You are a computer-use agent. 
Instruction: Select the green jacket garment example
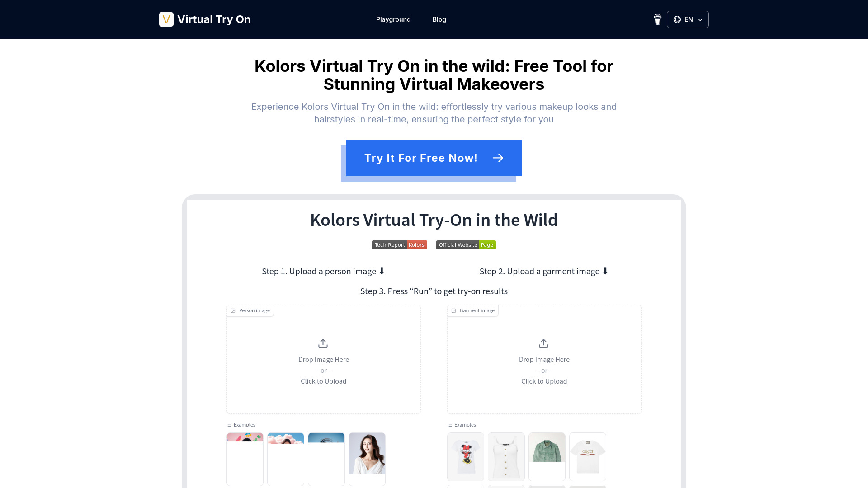pos(547,456)
